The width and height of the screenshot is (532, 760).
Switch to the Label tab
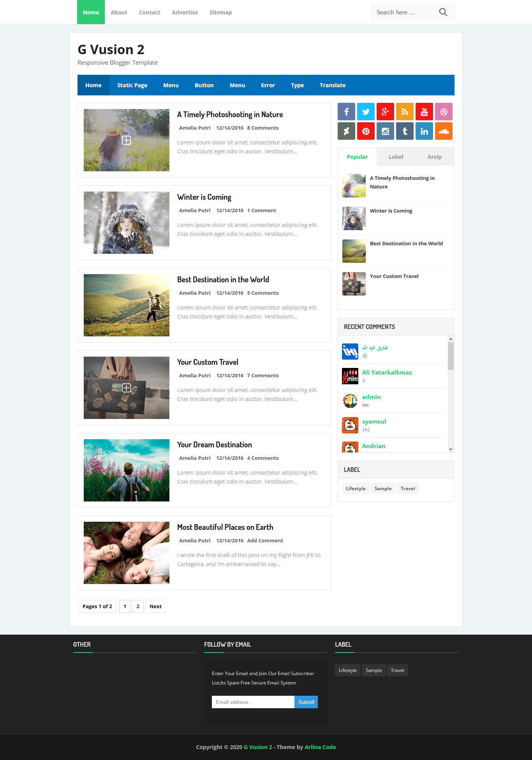[396, 157]
